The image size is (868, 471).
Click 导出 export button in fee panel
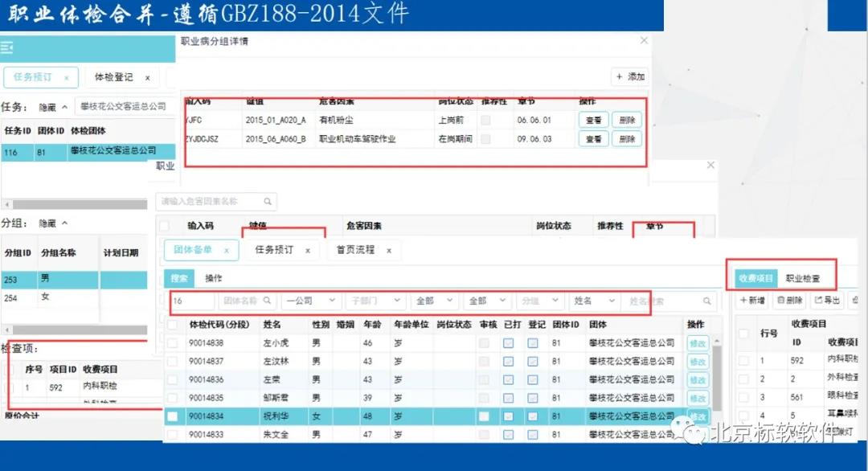828,300
